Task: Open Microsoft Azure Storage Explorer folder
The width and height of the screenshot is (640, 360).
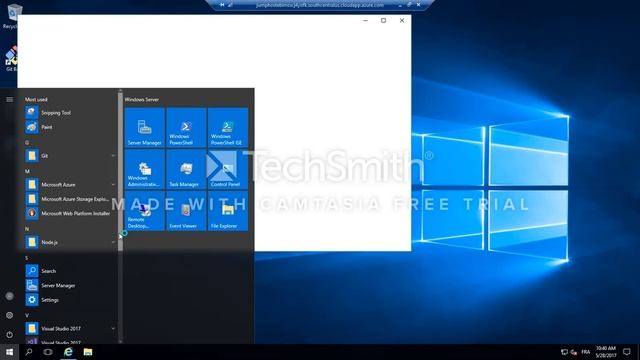Action: (70, 199)
